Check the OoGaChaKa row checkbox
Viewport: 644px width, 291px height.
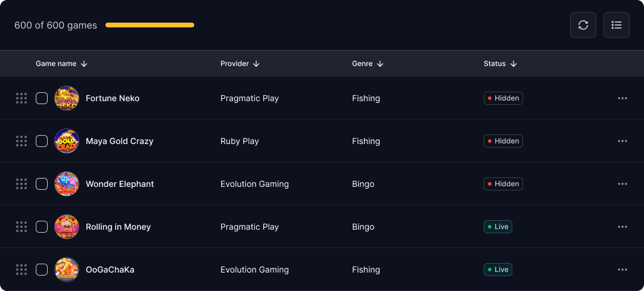pyautogui.click(x=42, y=270)
